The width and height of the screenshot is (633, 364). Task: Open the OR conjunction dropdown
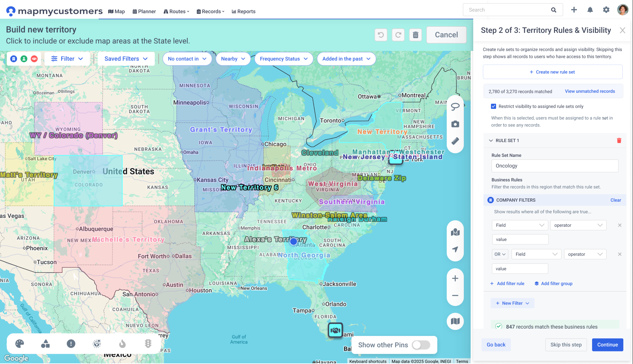[x=500, y=254]
